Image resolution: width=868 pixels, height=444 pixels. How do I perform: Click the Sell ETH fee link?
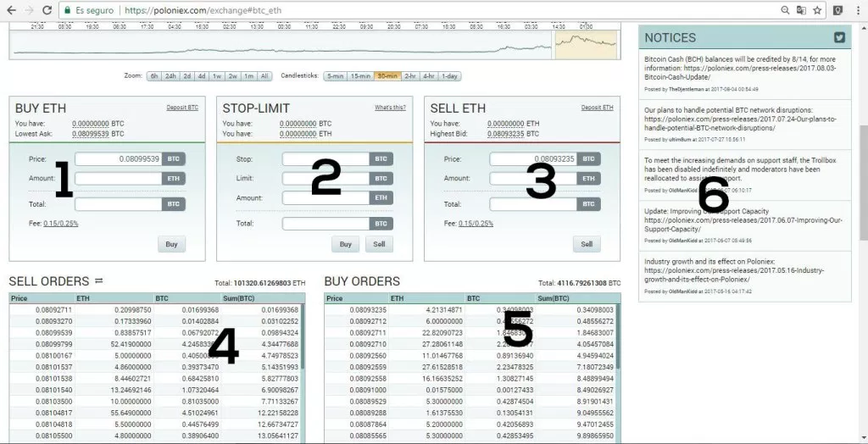[x=476, y=224]
